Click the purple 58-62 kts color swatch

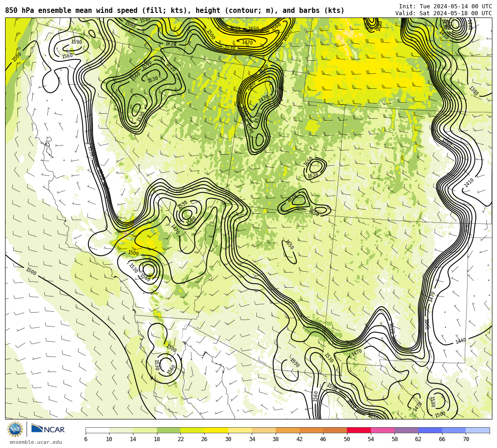coord(406,430)
